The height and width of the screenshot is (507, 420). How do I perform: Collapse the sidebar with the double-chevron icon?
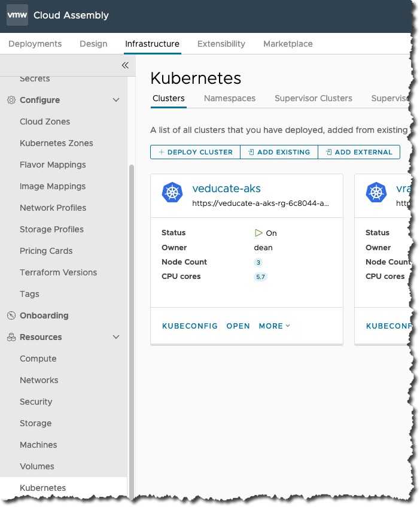pos(125,65)
